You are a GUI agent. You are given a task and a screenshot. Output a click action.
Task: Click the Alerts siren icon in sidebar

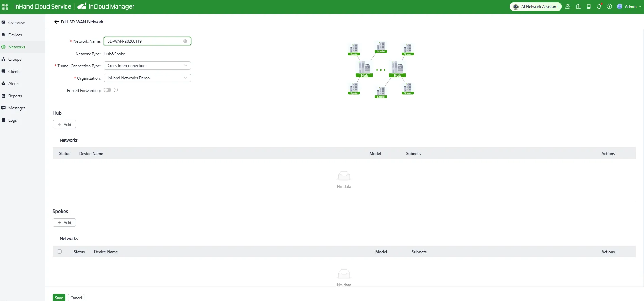pos(4,84)
